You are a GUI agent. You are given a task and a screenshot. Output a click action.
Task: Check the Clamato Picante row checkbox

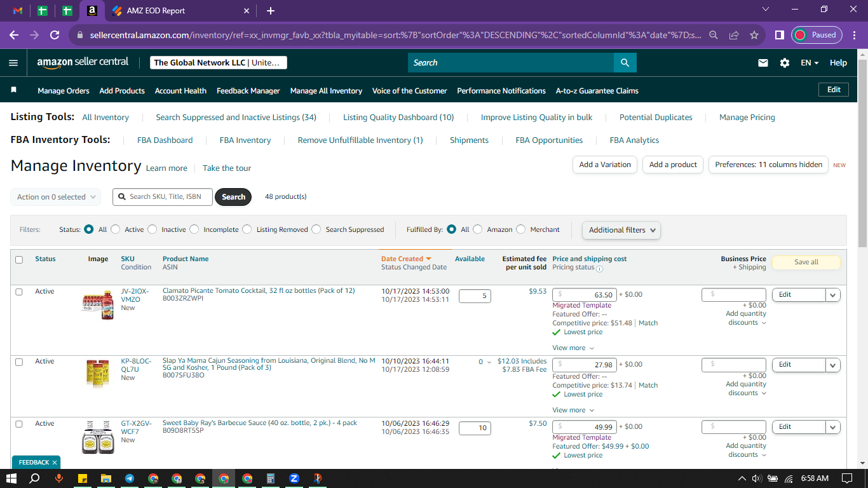tap(19, 292)
